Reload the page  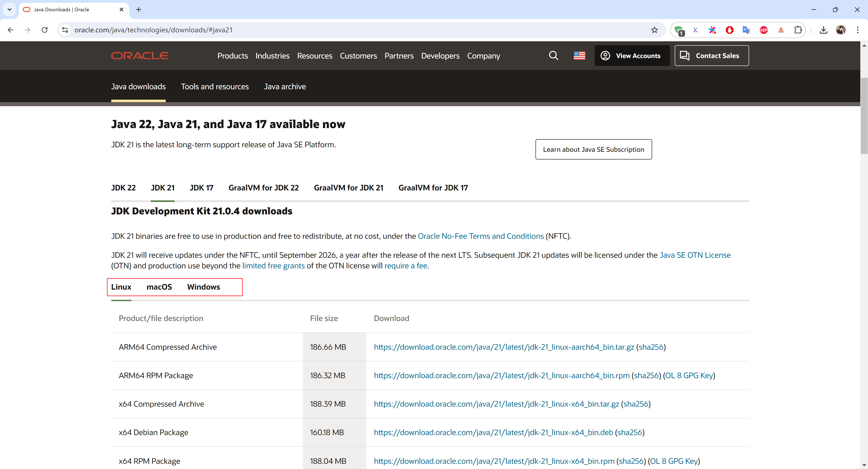point(45,30)
